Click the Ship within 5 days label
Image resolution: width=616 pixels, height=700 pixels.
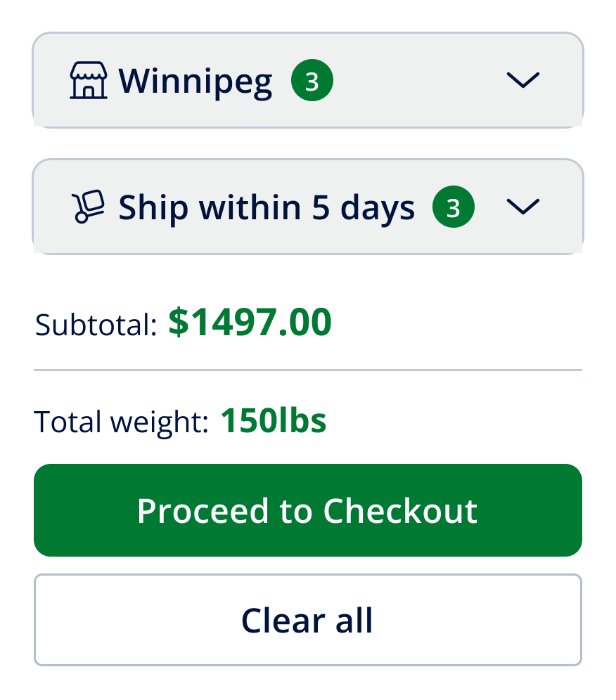coord(267,207)
